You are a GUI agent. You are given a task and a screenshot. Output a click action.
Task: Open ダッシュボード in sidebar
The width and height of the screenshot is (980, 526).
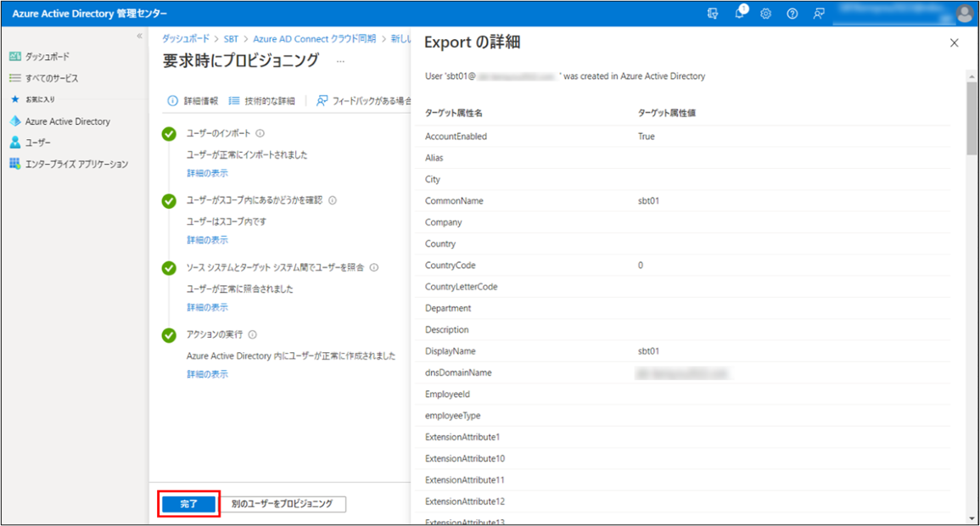pos(48,56)
